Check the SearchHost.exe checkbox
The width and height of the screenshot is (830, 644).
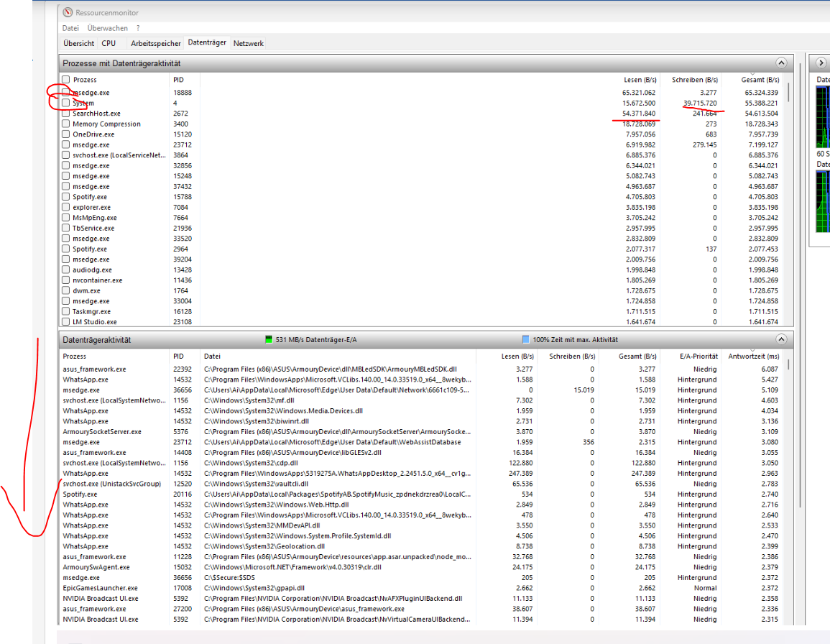pyautogui.click(x=65, y=114)
